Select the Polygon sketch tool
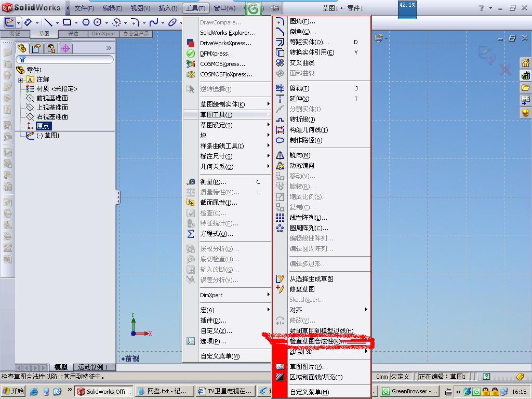This screenshot has width=532, height=399. [86, 22]
